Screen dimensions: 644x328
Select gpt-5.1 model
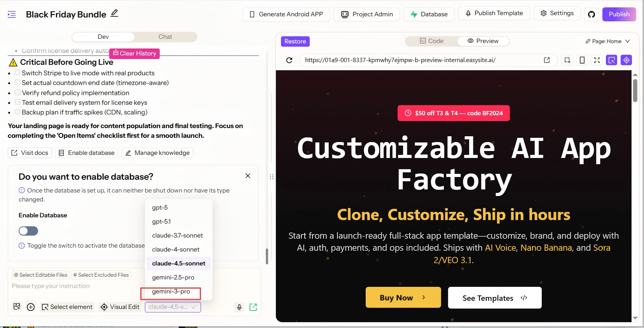pyautogui.click(x=179, y=222)
